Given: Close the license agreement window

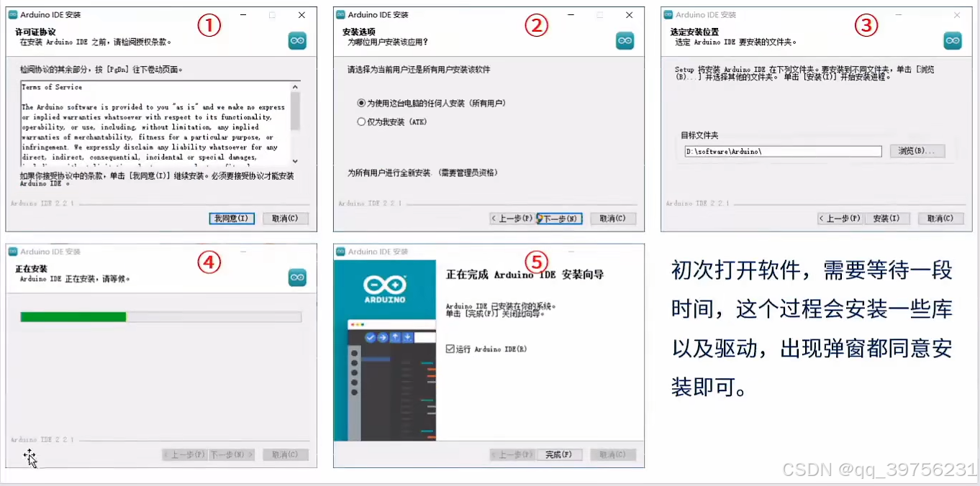Looking at the screenshot, I should click(301, 15).
